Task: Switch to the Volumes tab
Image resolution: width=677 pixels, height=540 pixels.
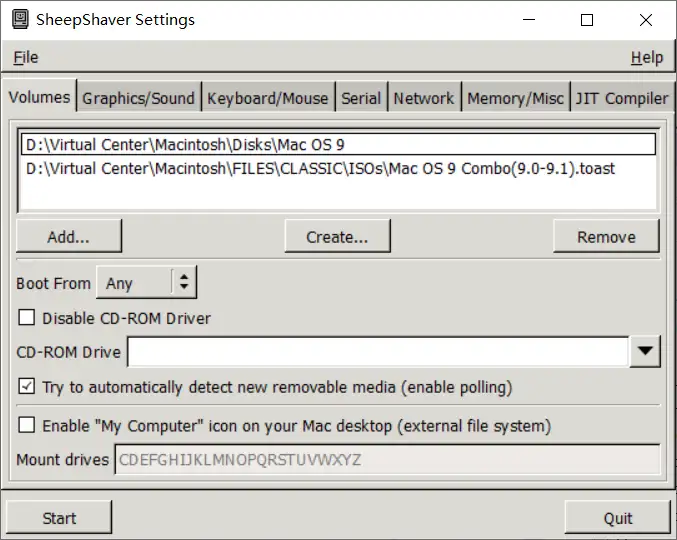Action: tap(39, 97)
